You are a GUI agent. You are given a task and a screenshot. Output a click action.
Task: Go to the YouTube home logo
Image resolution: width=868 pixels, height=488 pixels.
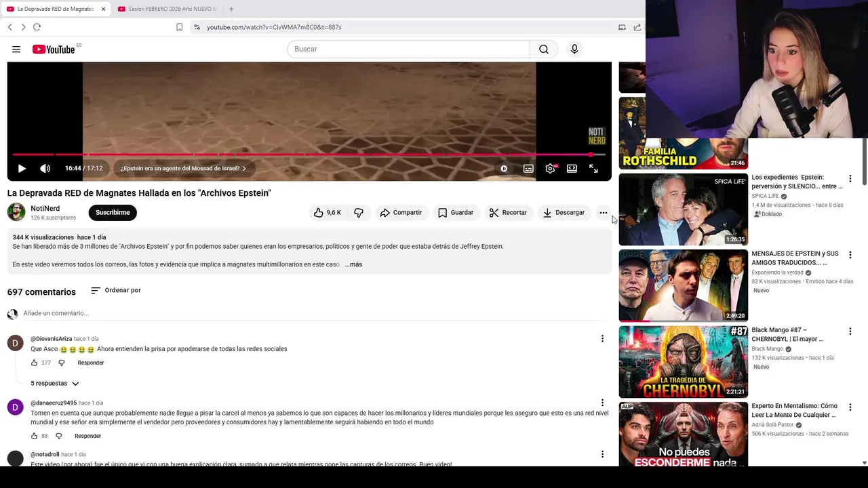pos(54,49)
